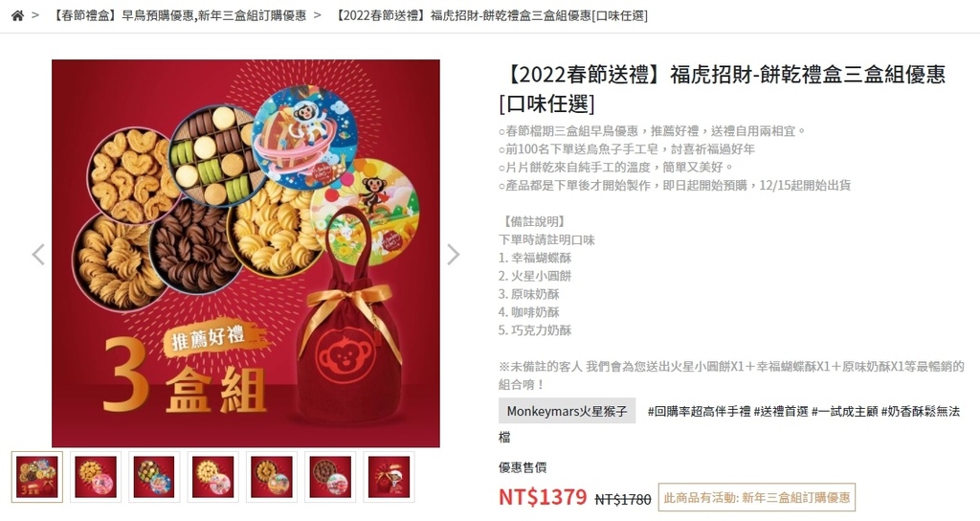Image resolution: width=980 pixels, height=521 pixels.
Task: Select the fifth thumbnail of product gallery
Action: click(272, 477)
